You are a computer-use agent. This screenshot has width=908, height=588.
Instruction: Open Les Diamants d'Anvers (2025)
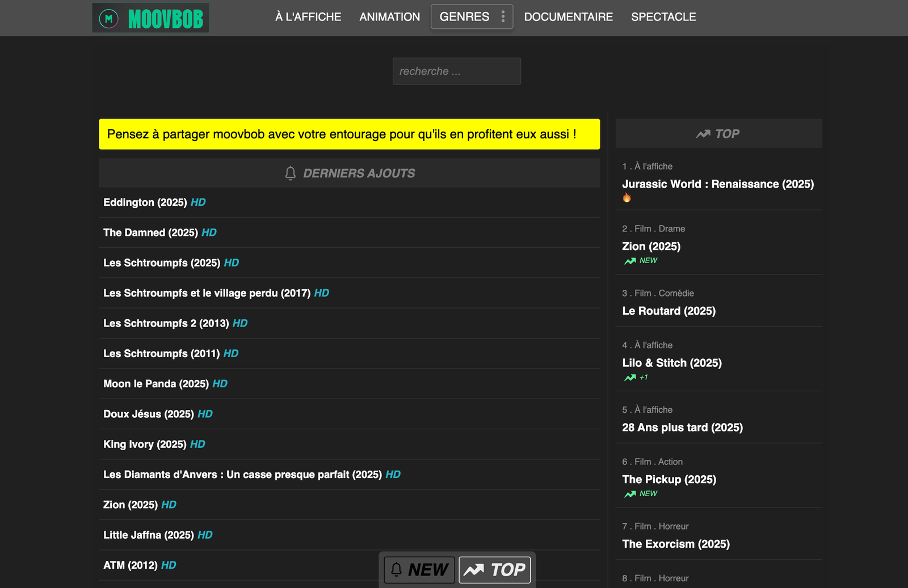(x=242, y=475)
